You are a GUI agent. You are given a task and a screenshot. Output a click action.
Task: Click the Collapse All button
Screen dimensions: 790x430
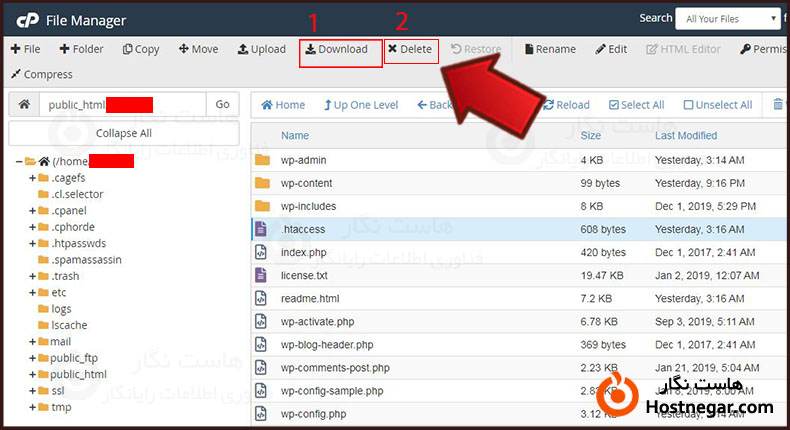(124, 133)
